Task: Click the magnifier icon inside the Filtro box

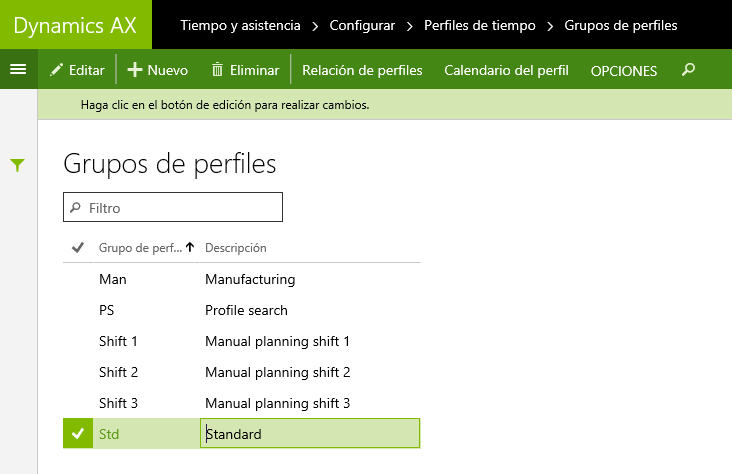Action: click(x=75, y=207)
